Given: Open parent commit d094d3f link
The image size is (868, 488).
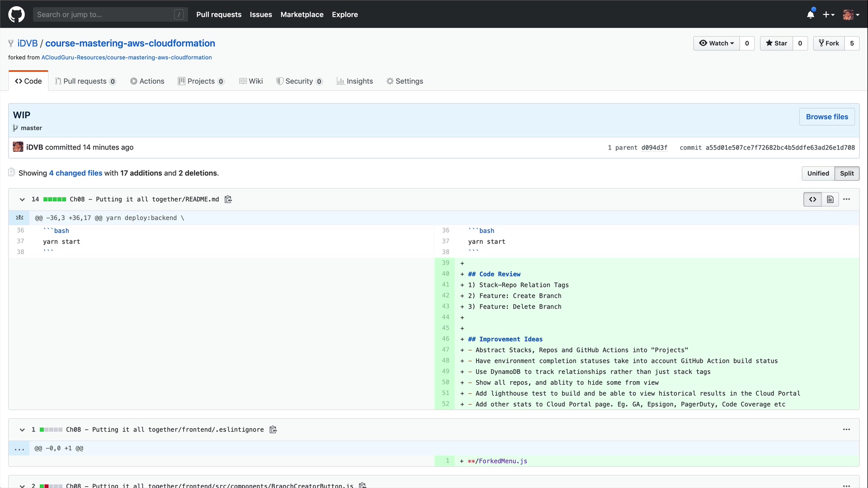Looking at the screenshot, I should [654, 148].
